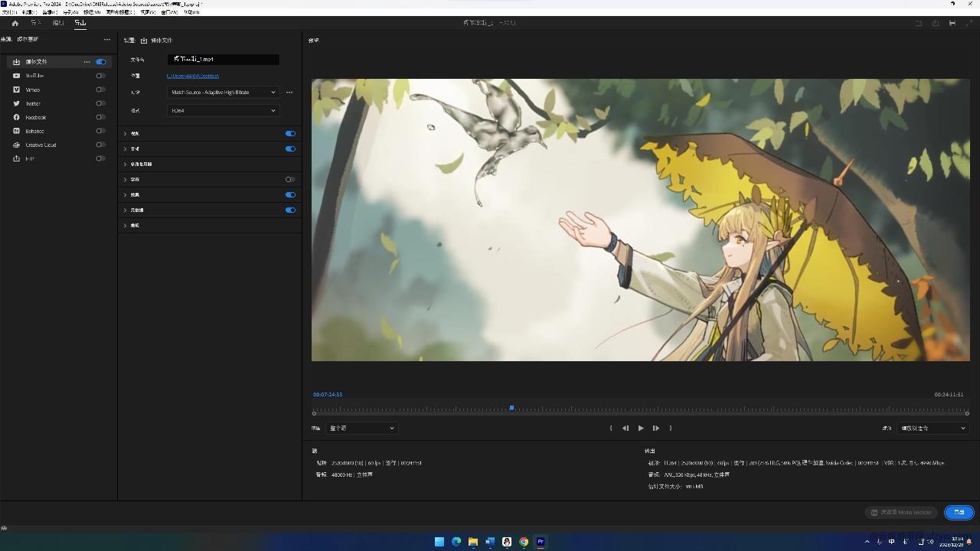Open the 缩放 scaling dropdown
The image size is (980, 551).
(933, 429)
